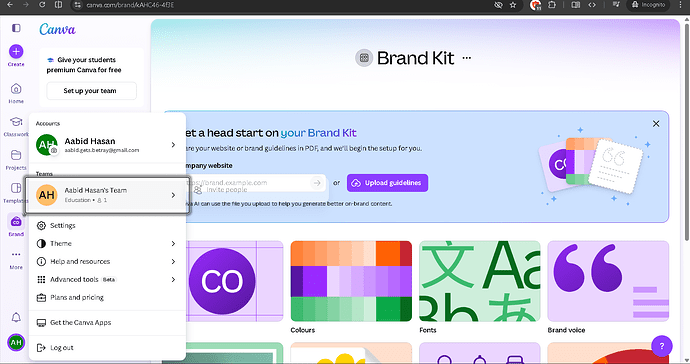This screenshot has height=364, width=690.
Task: Click the Colours label
Action: click(303, 330)
